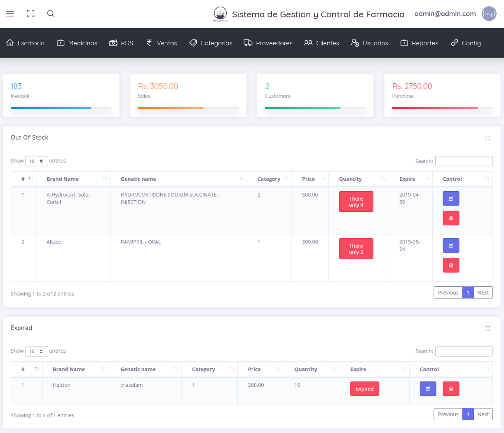Edit the Altace medicine row

tap(451, 246)
